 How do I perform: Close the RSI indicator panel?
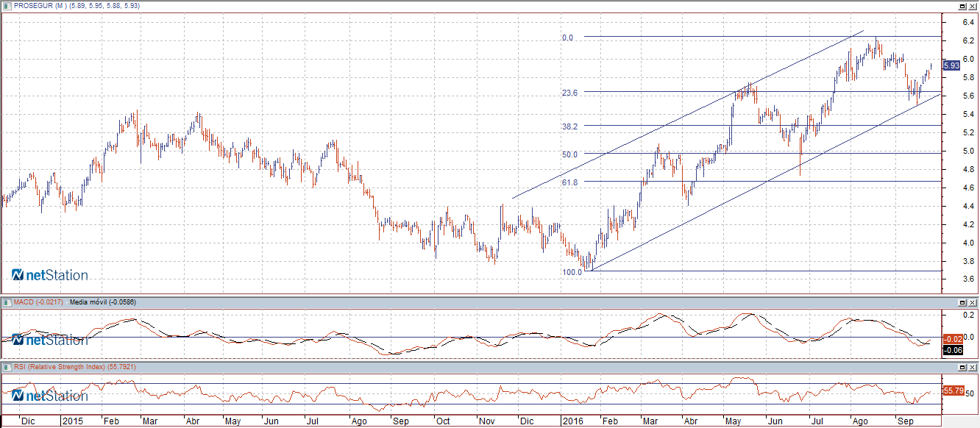tap(973, 366)
